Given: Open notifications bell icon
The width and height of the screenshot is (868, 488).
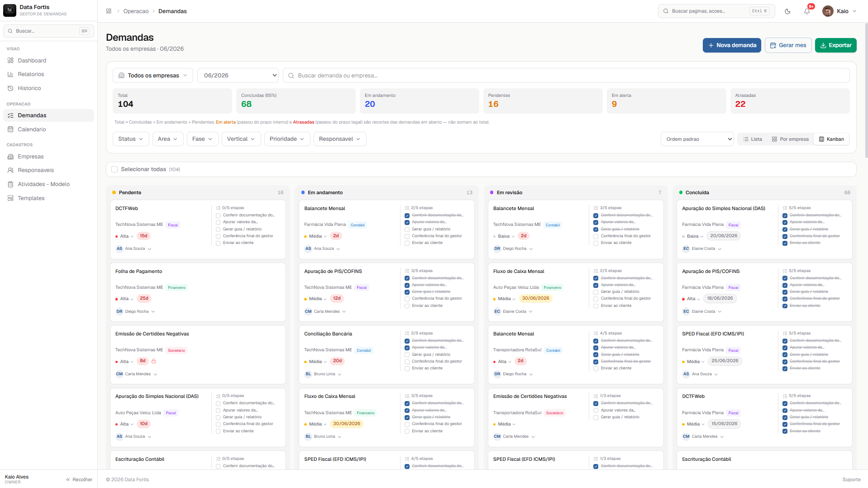Looking at the screenshot, I should pos(807,11).
